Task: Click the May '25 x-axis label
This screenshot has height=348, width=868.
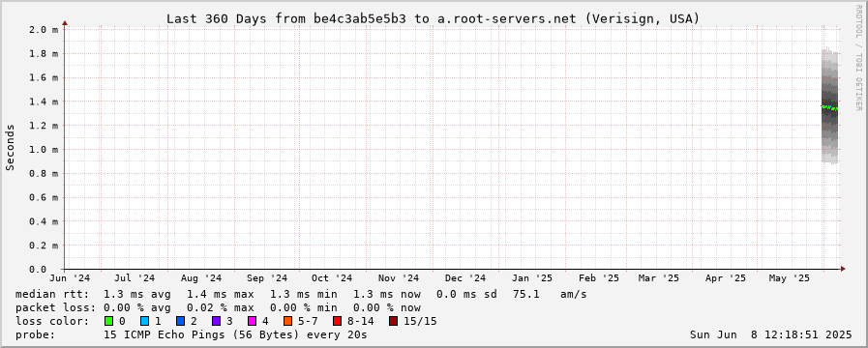Action: [x=785, y=278]
